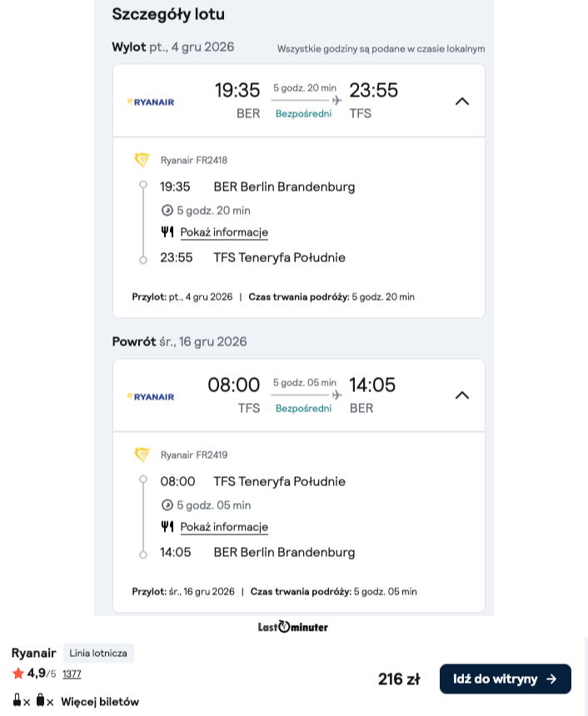Image resolution: width=588 pixels, height=716 pixels.
Task: Open Pokaż informacje for the outbound flight
Action: pos(224,232)
